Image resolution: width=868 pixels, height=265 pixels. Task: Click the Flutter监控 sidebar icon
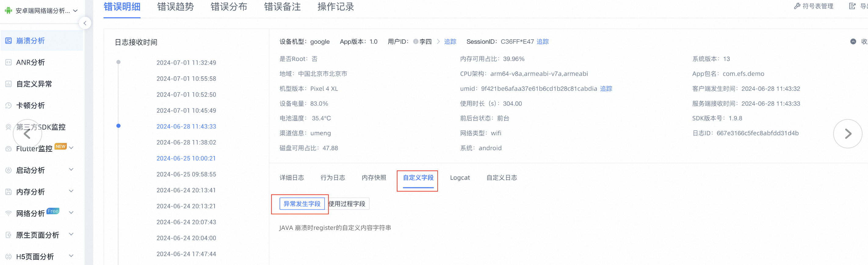9,149
